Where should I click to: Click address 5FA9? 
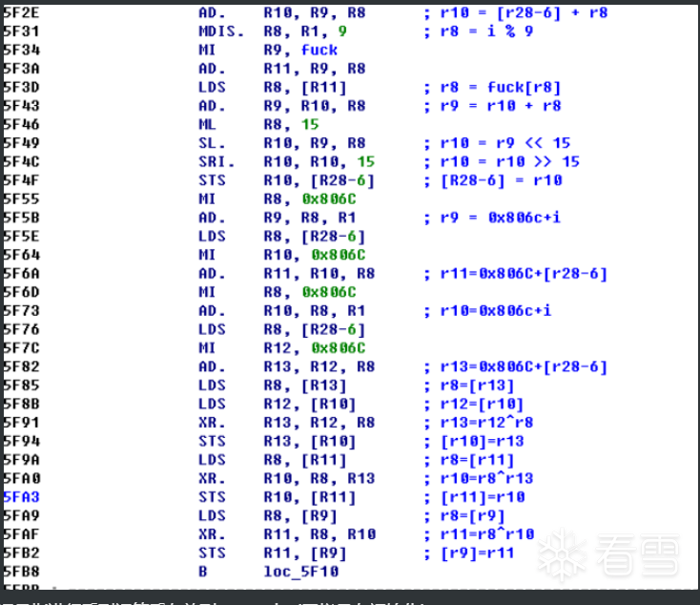tap(21, 515)
